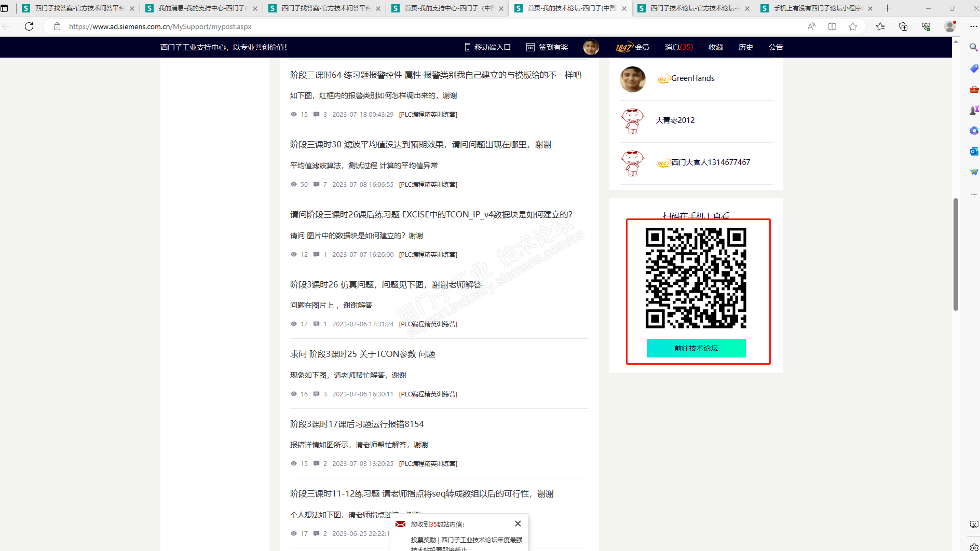Click the text 现象如下图，请老师帮忙解答，谢谢

coord(348,375)
